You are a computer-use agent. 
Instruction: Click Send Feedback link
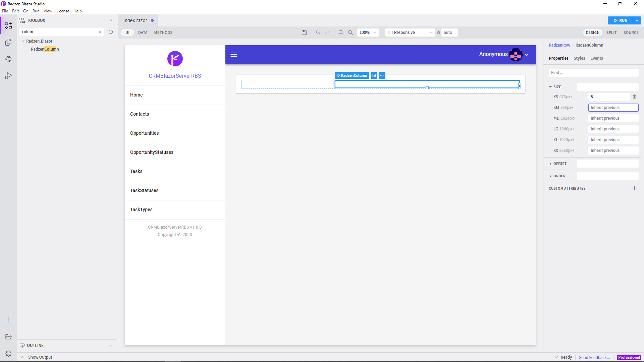(594, 358)
